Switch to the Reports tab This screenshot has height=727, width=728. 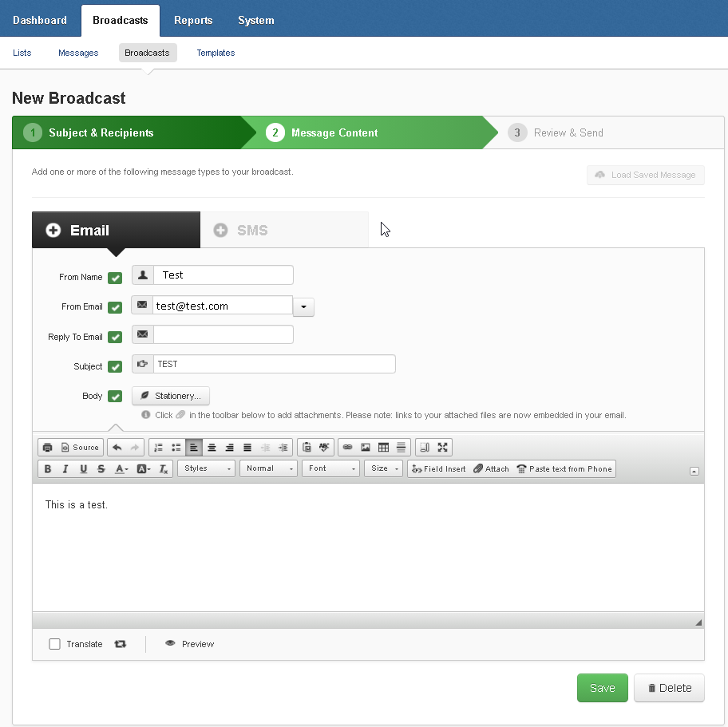pos(193,20)
